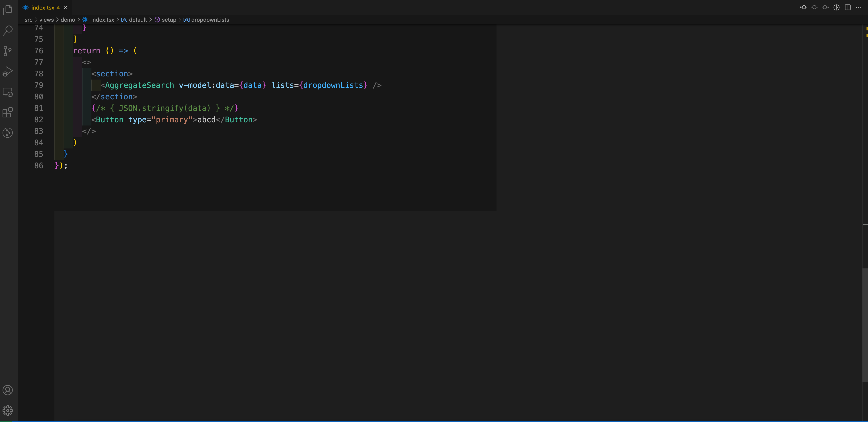
Task: Open the Source Control view
Action: click(x=8, y=51)
